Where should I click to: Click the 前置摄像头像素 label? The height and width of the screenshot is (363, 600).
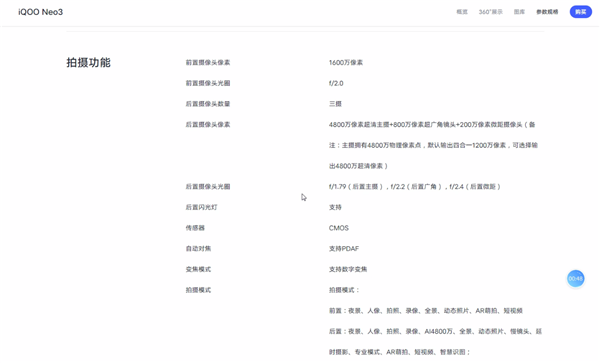[208, 62]
